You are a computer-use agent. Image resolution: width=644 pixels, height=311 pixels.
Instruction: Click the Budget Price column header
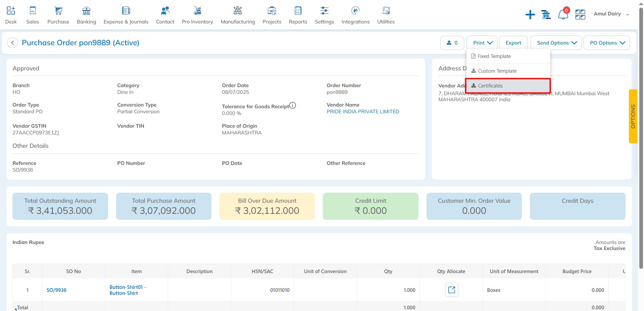577,271
